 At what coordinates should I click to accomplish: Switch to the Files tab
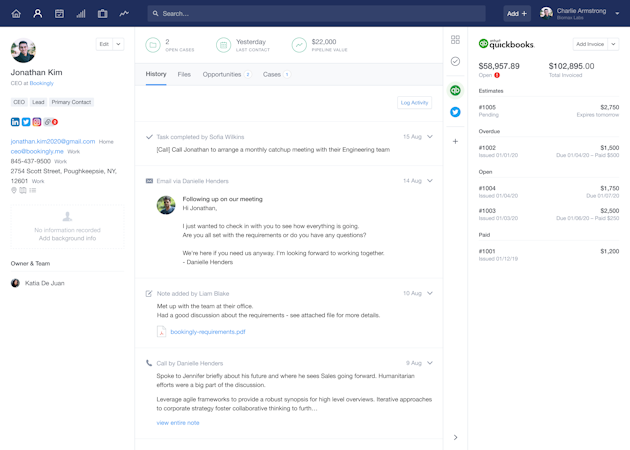point(184,74)
